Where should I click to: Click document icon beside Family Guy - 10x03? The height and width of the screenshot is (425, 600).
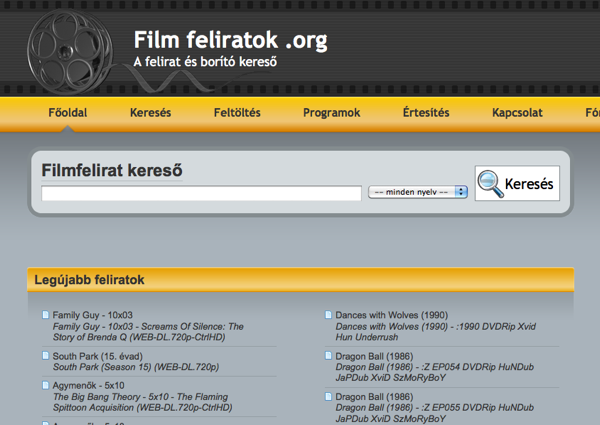click(x=46, y=315)
